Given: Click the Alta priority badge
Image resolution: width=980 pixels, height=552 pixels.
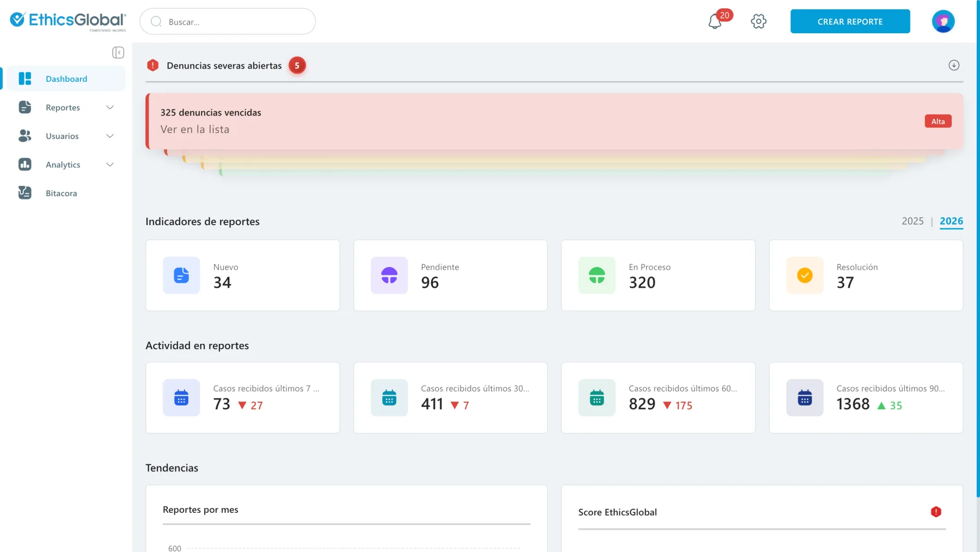Looking at the screenshot, I should 938,121.
